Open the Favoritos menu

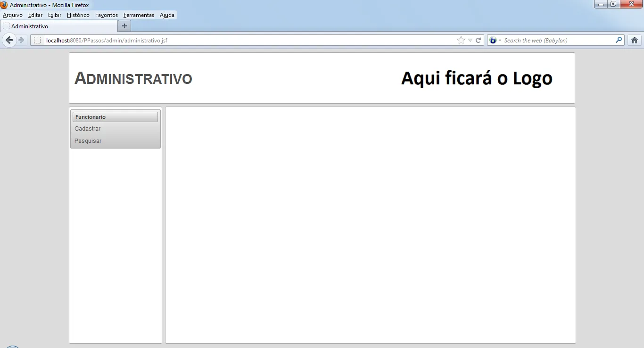107,15
